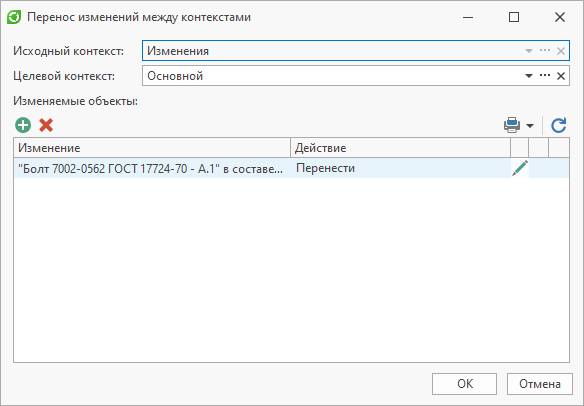Sort by the Действие column header

[400, 148]
